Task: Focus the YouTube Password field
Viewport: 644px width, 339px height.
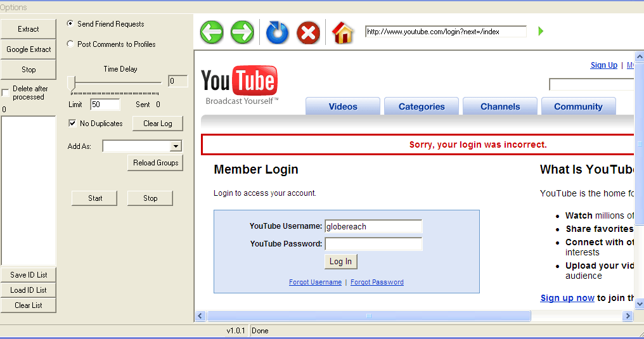Action: point(373,244)
